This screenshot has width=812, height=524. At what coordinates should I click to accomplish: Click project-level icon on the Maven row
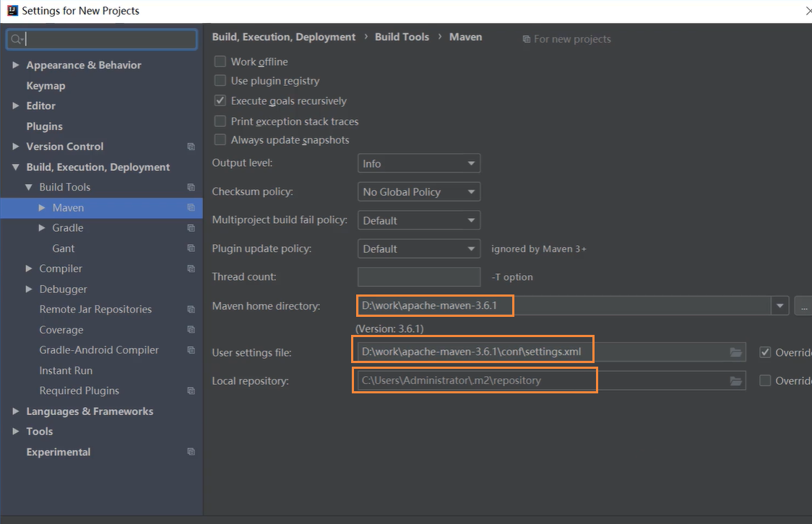click(x=191, y=207)
